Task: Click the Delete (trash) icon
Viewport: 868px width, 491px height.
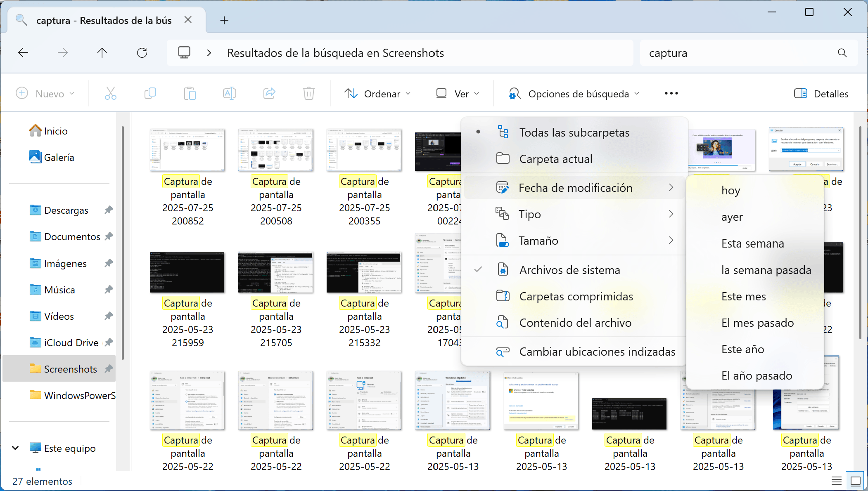Action: coord(309,93)
